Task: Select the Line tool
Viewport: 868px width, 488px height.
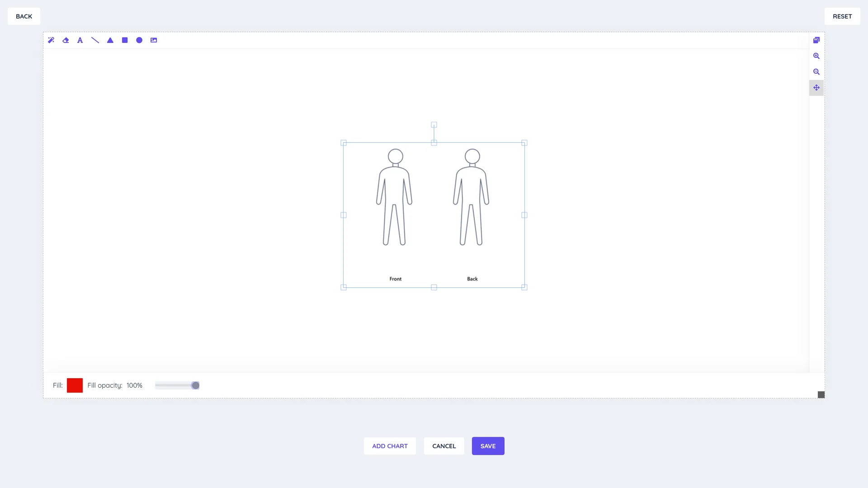Action: pos(95,40)
